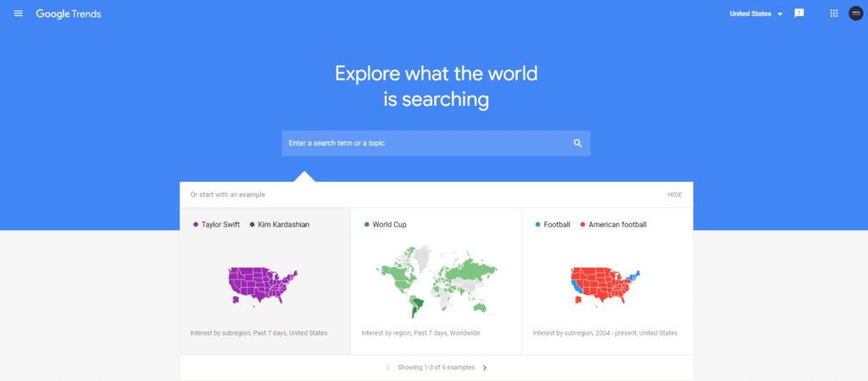Select the World Cup label

pyautogui.click(x=391, y=224)
